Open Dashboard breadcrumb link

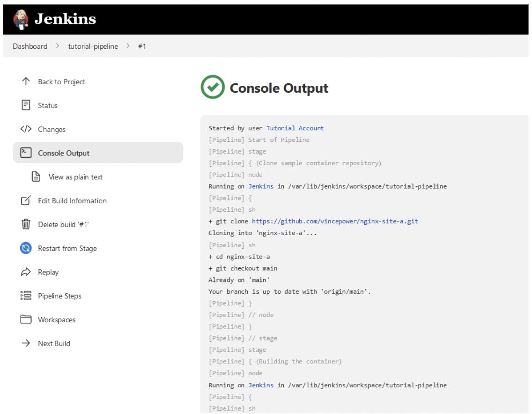(x=30, y=46)
